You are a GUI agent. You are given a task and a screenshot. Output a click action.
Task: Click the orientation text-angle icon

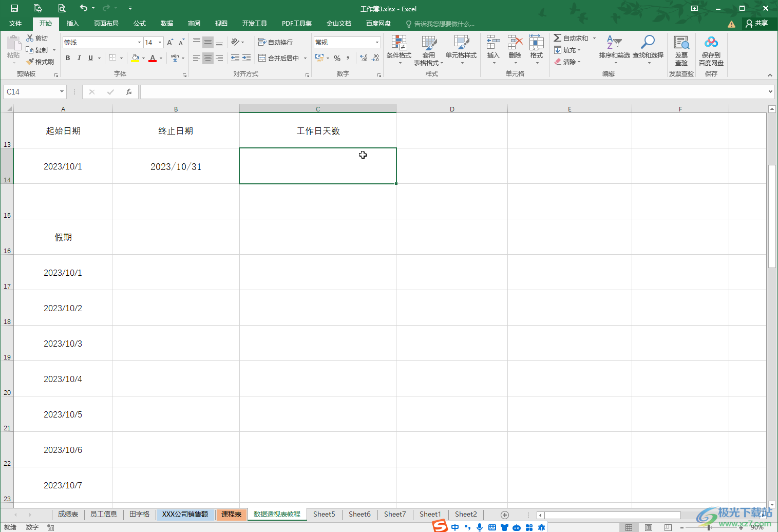235,42
